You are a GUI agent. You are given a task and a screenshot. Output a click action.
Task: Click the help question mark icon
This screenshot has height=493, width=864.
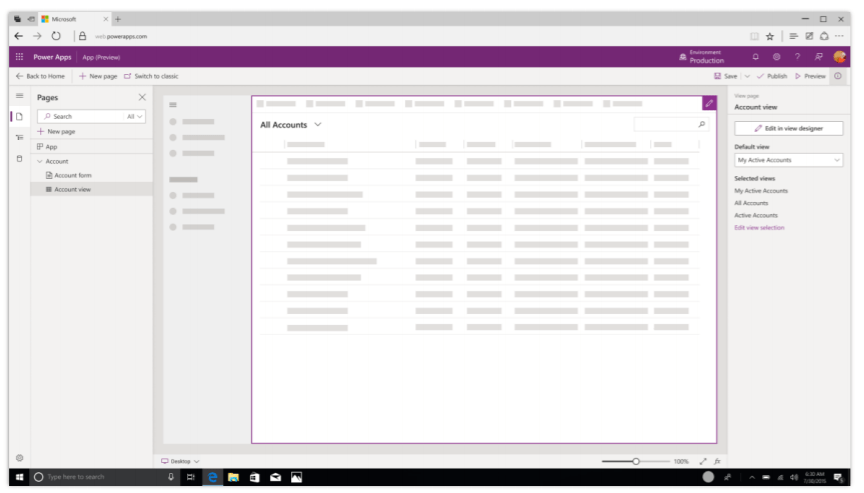[797, 57]
